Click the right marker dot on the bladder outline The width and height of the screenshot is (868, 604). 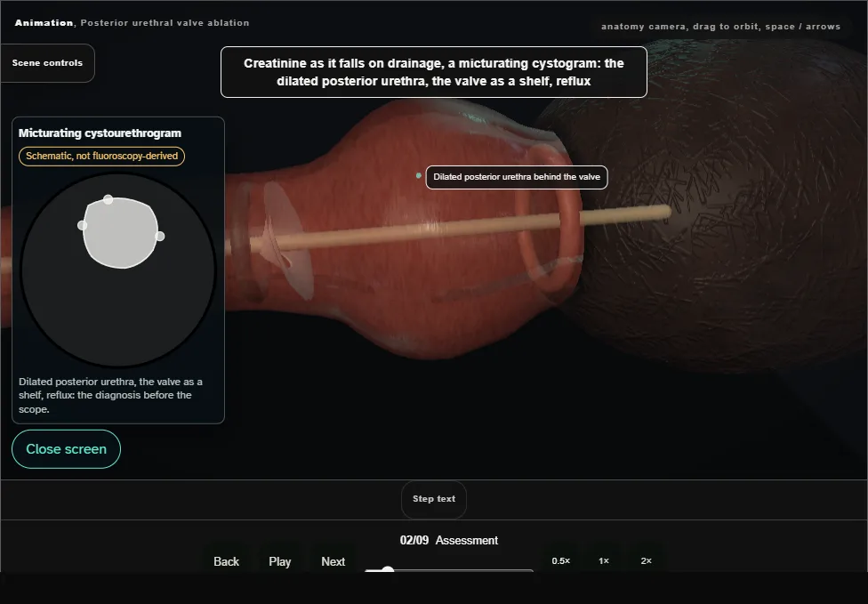(159, 237)
